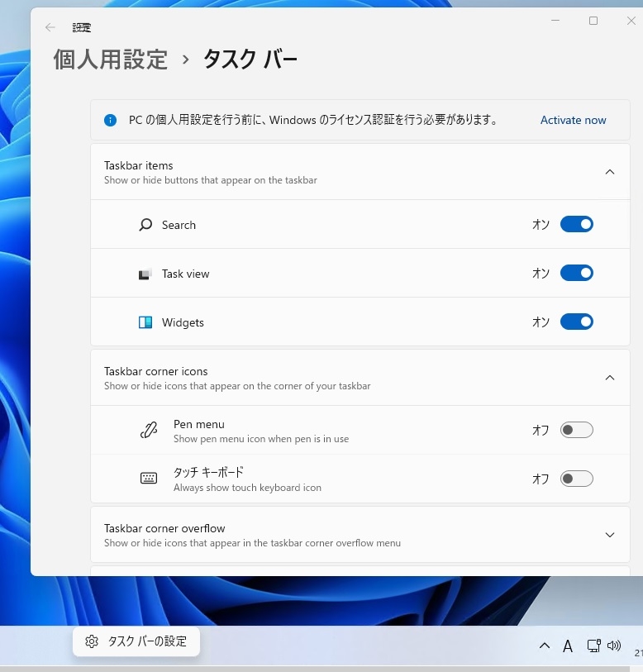This screenshot has width=643, height=672.
Task: Click the gear icon in taskbar settings popup
Action: [91, 641]
